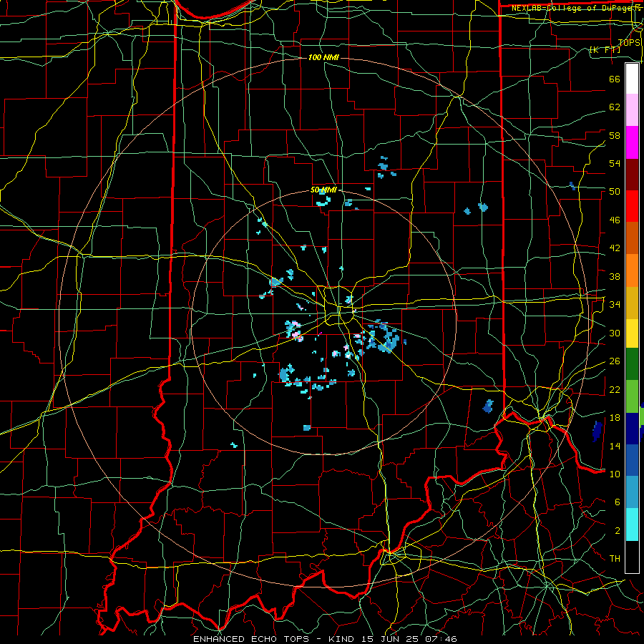Click the '58' legend label
This screenshot has height=644, width=644.
click(615, 135)
